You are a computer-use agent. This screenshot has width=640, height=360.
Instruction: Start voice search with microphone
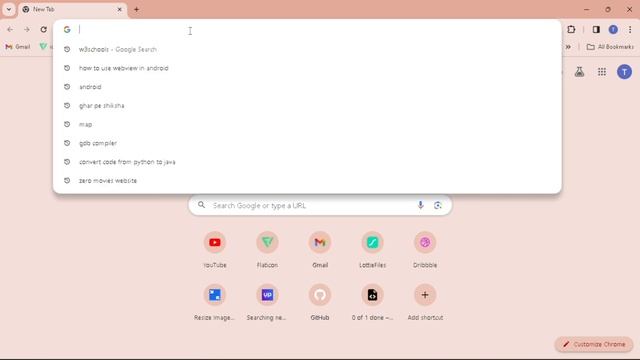coord(420,205)
